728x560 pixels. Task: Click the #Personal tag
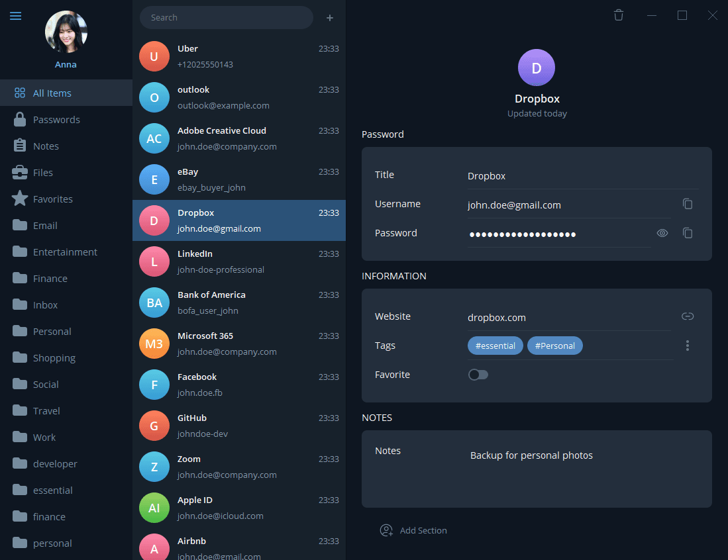coord(555,346)
